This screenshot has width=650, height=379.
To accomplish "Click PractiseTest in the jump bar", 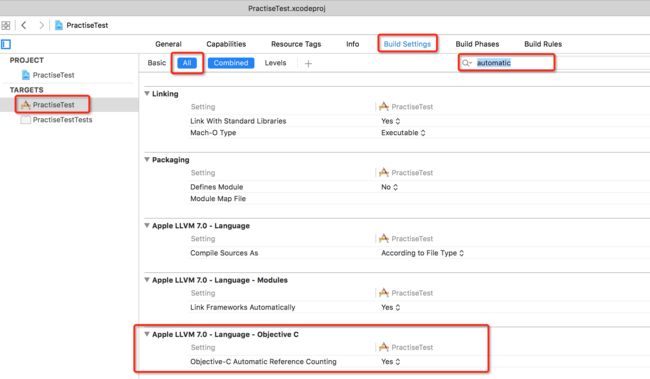I will (87, 25).
